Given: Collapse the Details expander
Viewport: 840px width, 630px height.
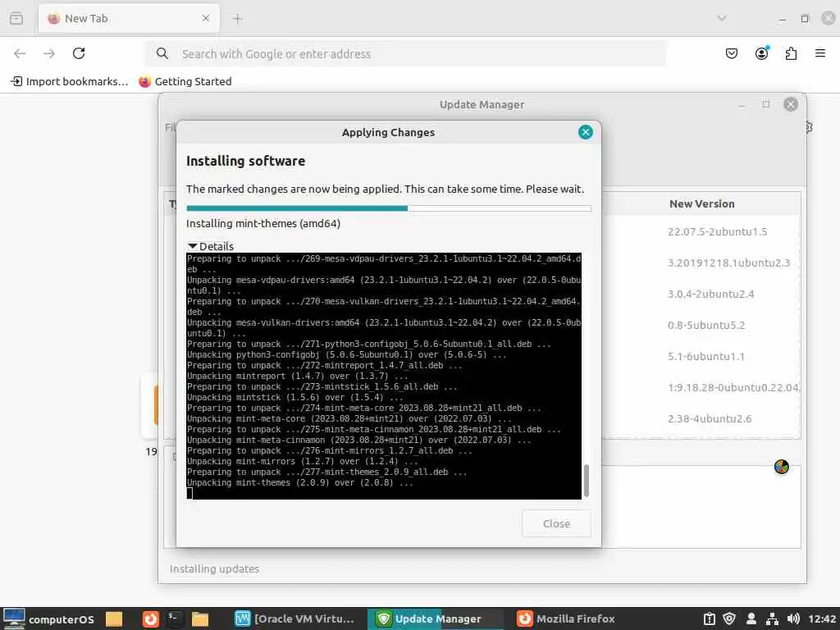Looking at the screenshot, I should pos(211,246).
